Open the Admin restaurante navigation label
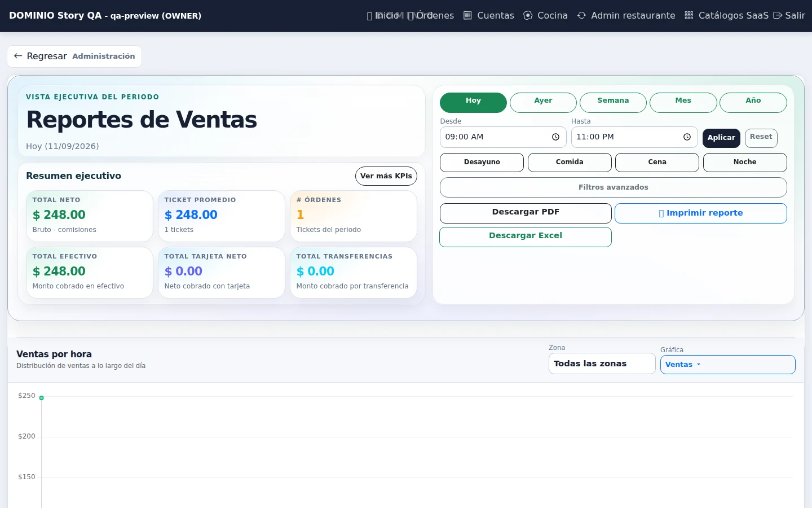This screenshot has width=812, height=508. [633, 16]
